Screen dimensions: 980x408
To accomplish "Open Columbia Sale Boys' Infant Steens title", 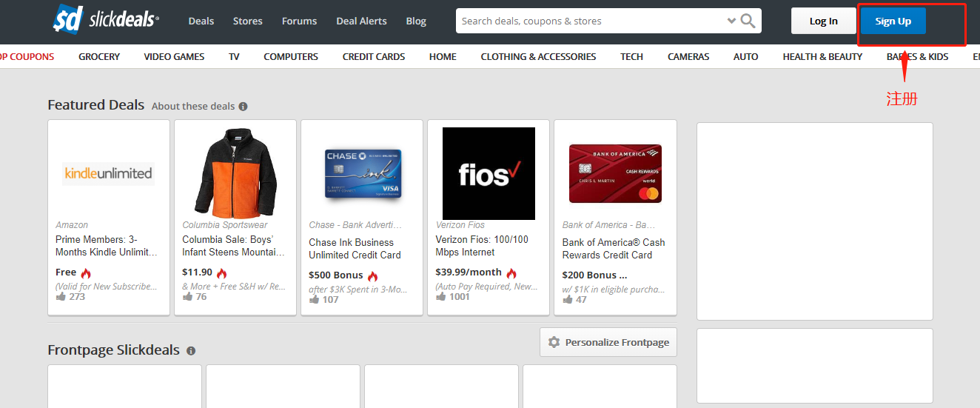I will 233,246.
